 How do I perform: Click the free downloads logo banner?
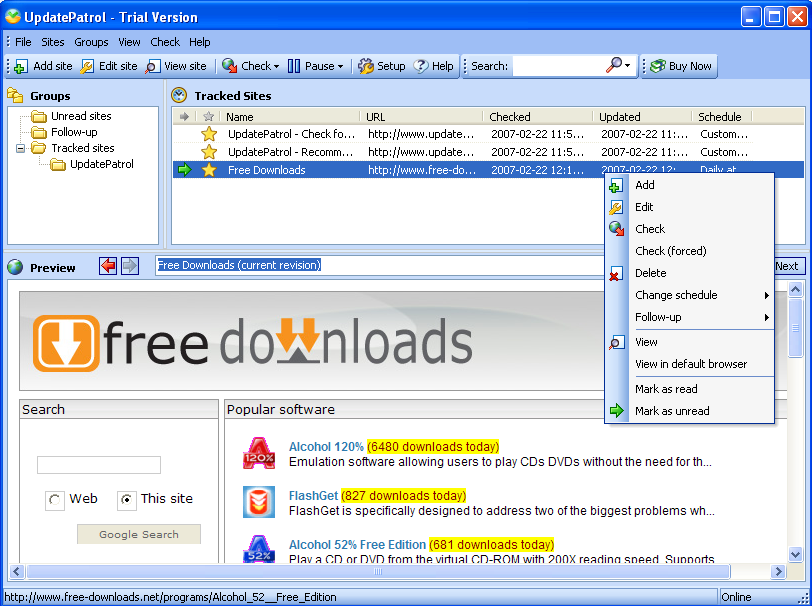point(253,342)
